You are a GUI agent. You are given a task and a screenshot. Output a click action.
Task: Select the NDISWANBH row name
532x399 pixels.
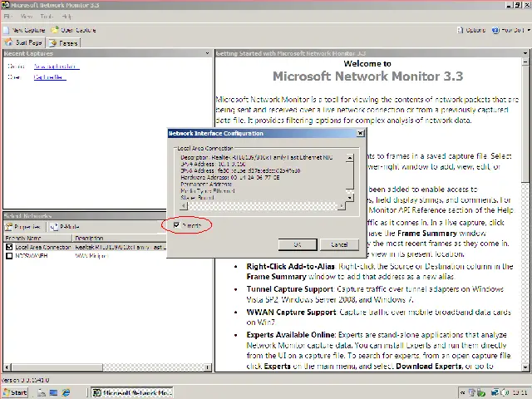(32, 256)
